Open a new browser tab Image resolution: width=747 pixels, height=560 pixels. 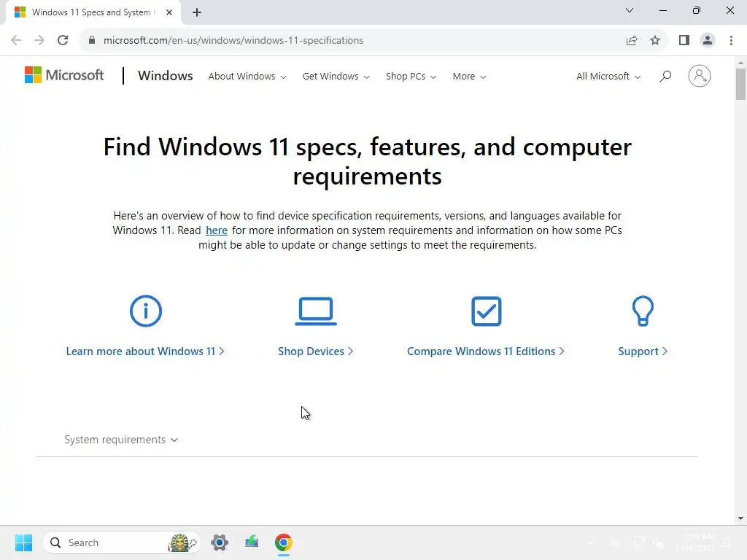197,12
